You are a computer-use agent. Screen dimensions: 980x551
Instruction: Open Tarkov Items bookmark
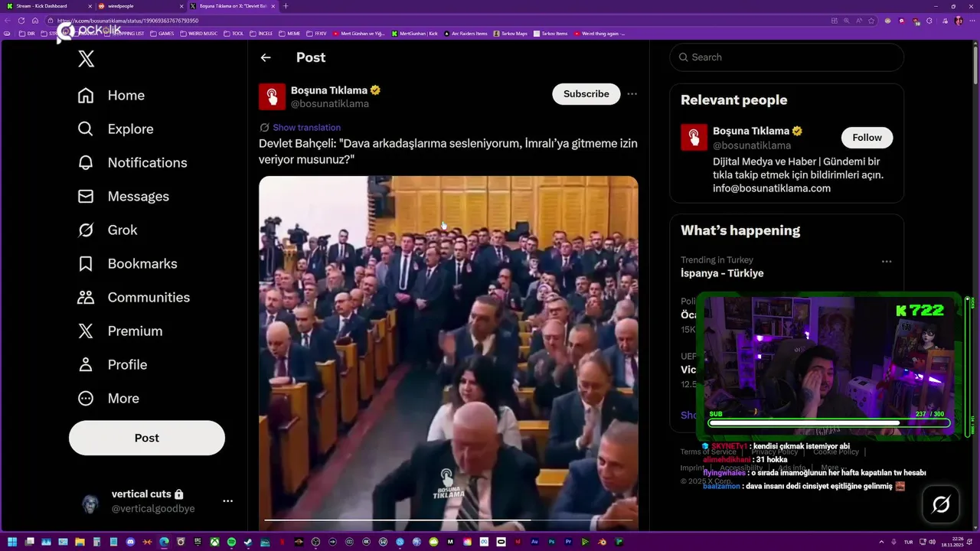coord(550,34)
